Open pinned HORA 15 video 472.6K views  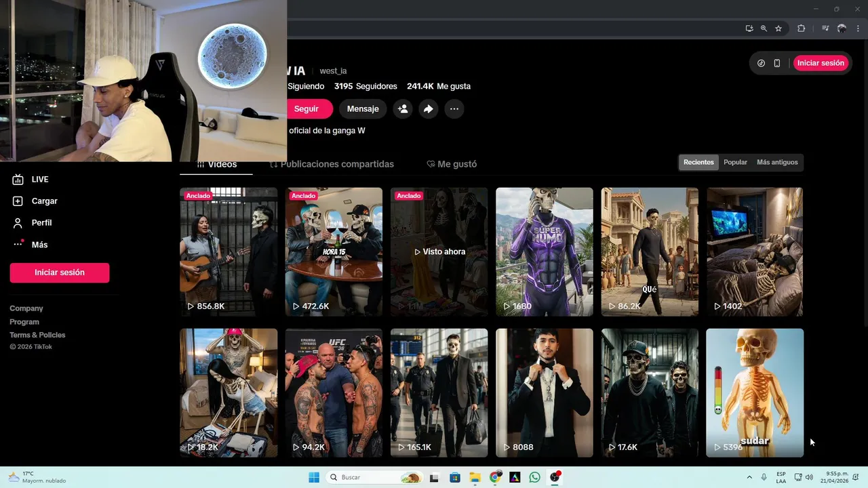pos(334,252)
